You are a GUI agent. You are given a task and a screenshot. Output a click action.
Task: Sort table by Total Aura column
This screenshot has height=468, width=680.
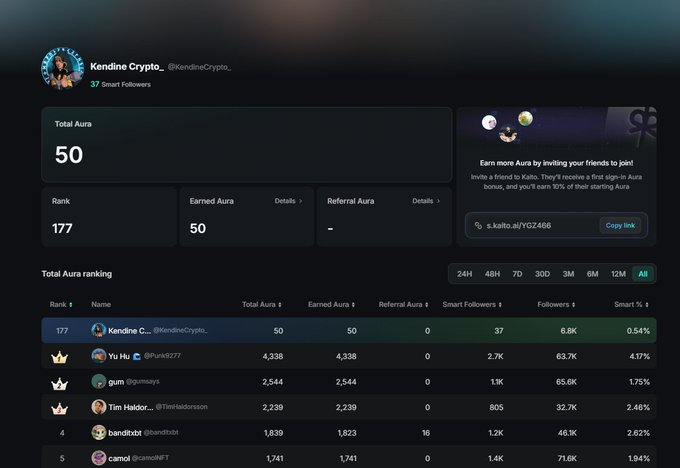point(262,304)
